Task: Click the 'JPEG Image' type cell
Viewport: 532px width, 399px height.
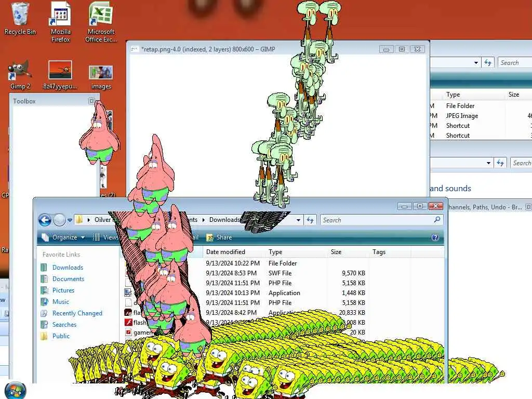Action: pyautogui.click(x=462, y=116)
